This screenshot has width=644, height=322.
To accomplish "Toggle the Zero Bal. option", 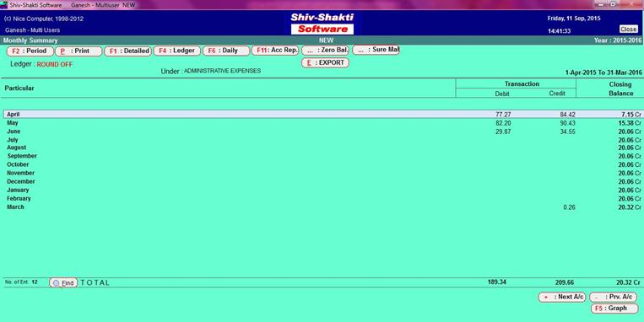I will pos(325,51).
